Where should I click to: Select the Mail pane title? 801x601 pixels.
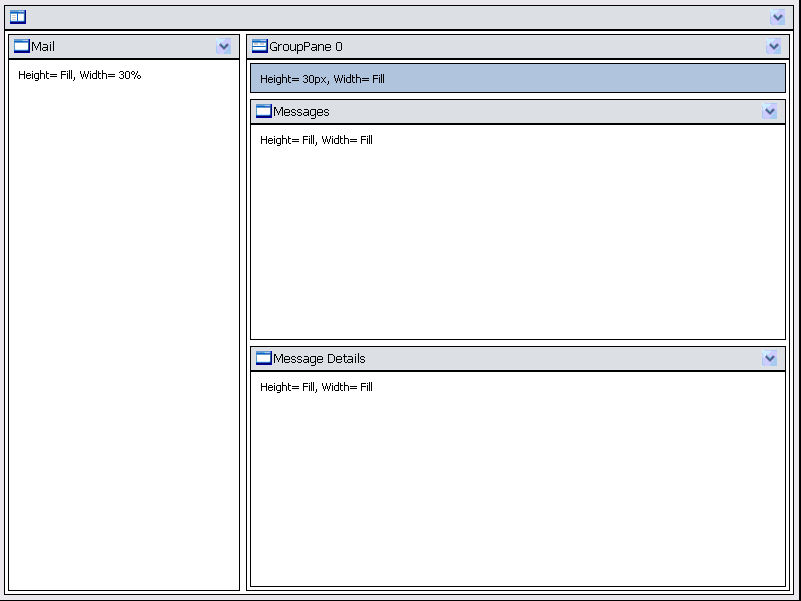(43, 46)
